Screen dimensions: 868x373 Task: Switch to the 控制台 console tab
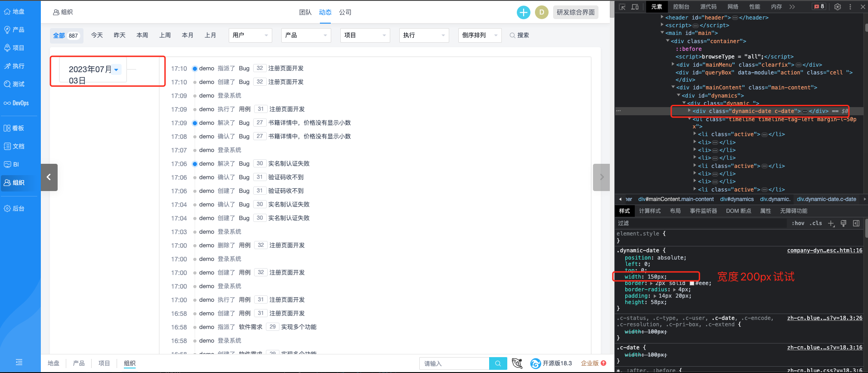click(x=681, y=7)
